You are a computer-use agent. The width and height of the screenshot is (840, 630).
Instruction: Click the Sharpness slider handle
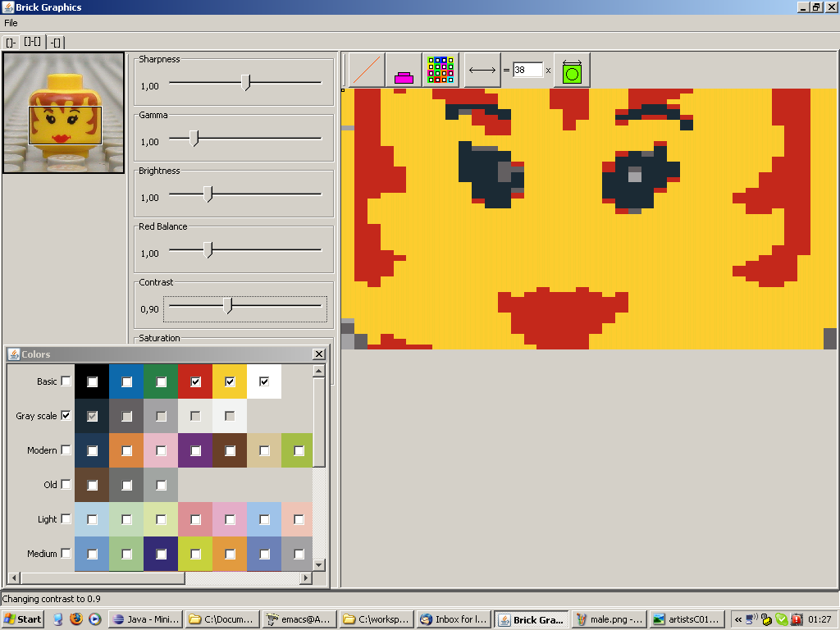click(x=246, y=83)
